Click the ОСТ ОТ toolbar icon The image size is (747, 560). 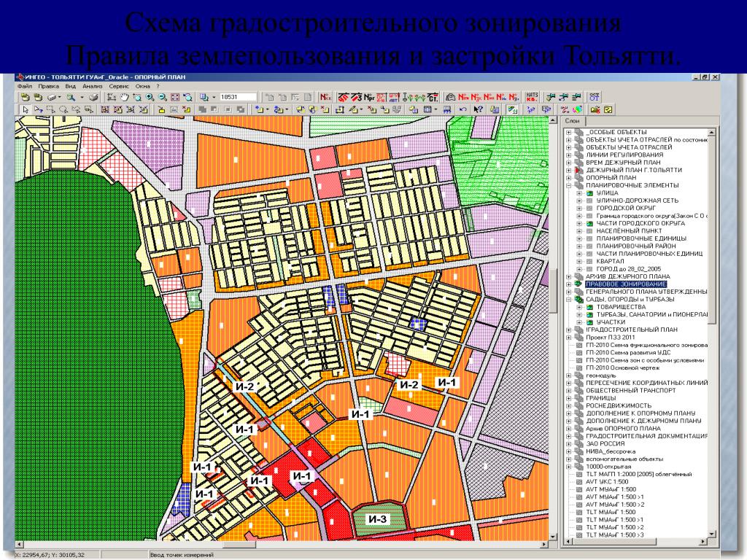595,97
